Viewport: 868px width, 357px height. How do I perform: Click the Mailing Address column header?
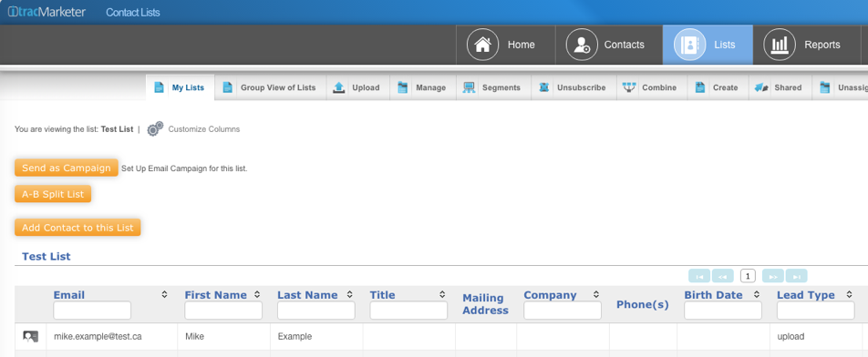coord(485,304)
